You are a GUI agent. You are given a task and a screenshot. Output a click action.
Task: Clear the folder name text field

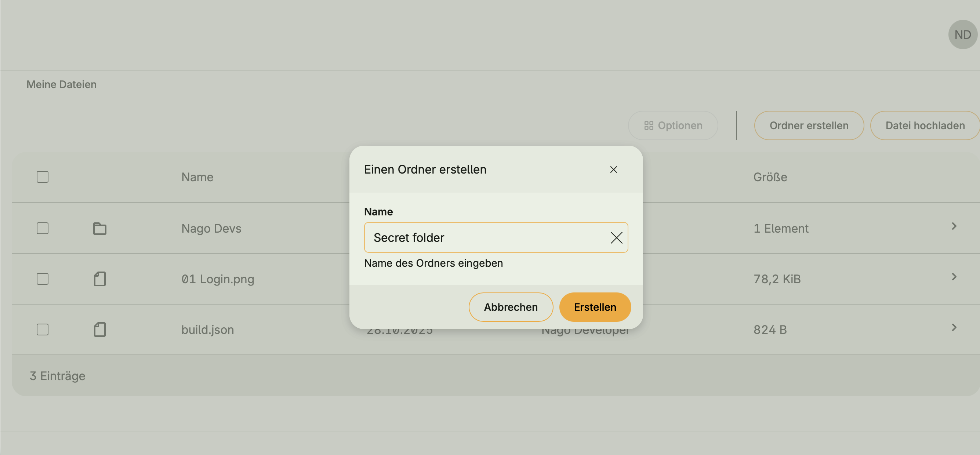[x=616, y=238]
